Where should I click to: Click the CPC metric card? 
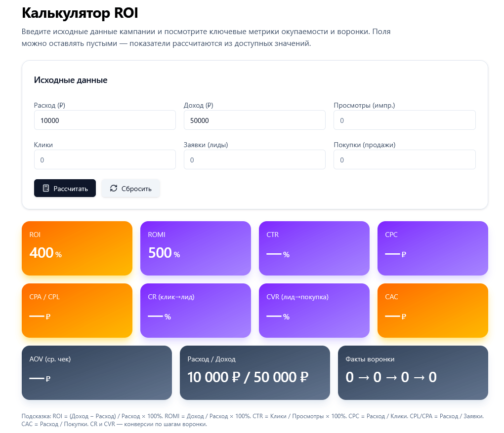(433, 248)
